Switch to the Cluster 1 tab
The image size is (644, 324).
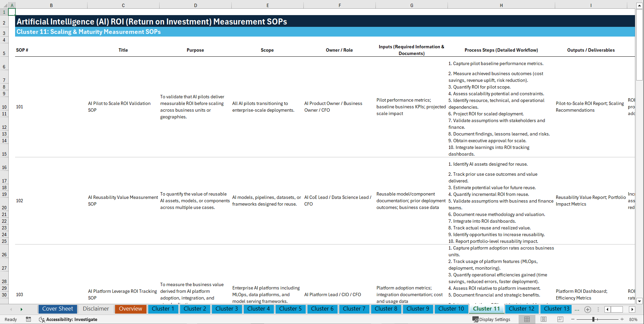coord(163,309)
